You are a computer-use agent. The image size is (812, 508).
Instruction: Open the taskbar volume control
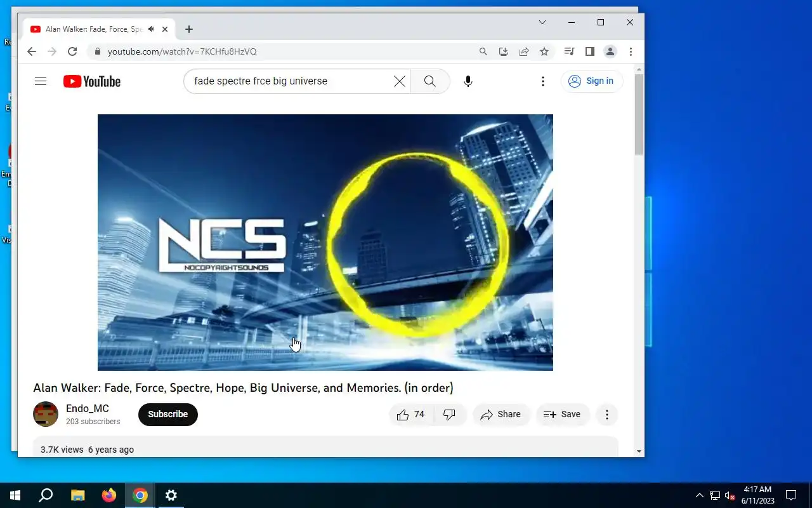[x=730, y=495]
